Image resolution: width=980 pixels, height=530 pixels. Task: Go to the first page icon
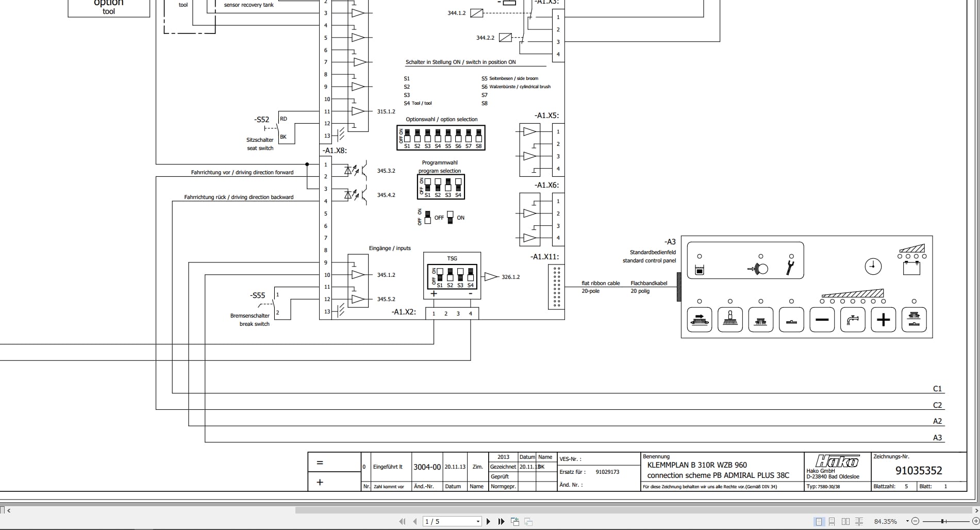point(403,521)
